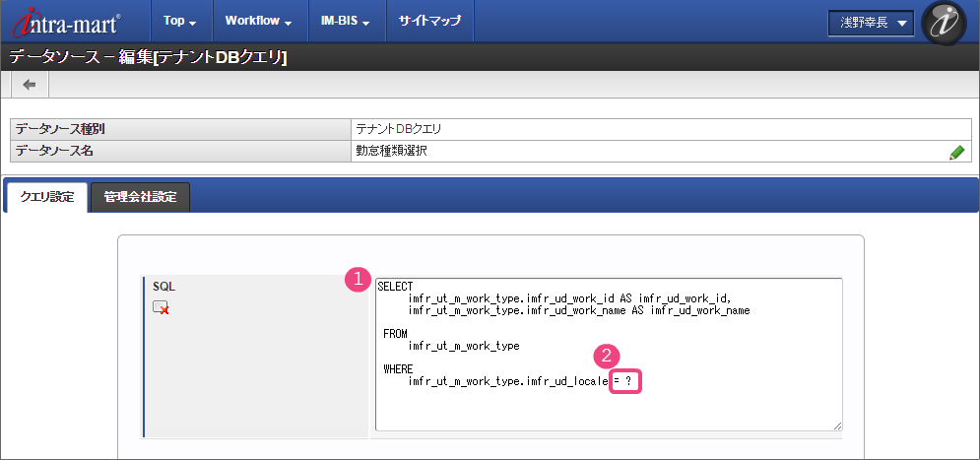Click the SELECT keyword in the query
Screen dimensions: 980x460
click(x=395, y=287)
